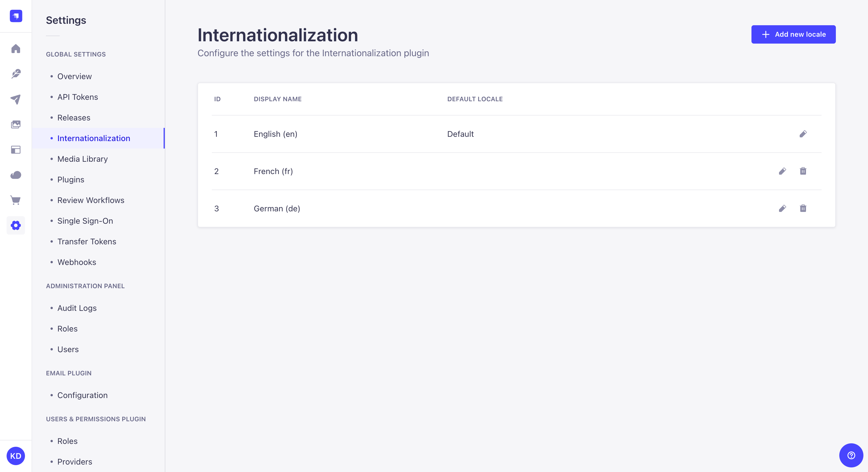Go to API Tokens settings
868x472 pixels.
[77, 97]
